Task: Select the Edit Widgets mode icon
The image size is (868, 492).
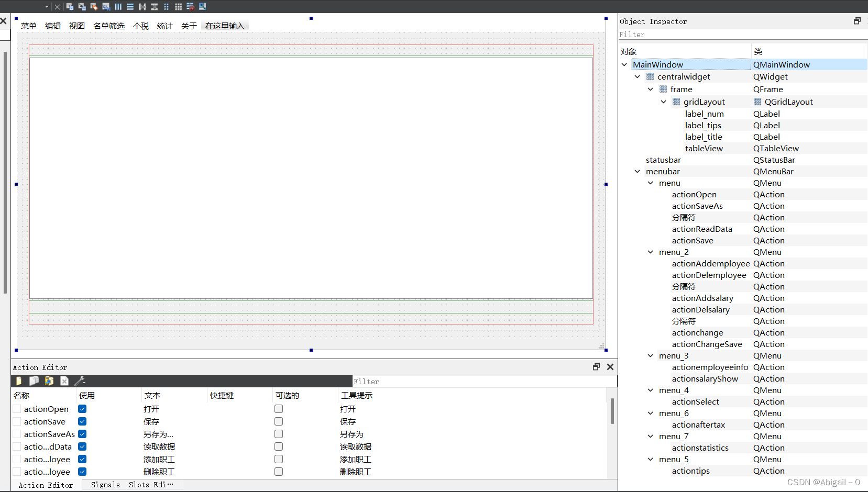Action: [x=70, y=7]
